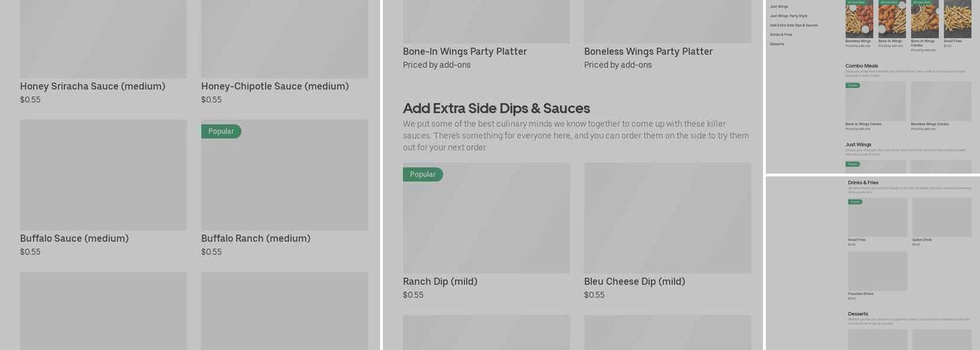This screenshot has width=980, height=350.
Task: Choose the Buffalo Sauce (medium) image
Action: [x=104, y=175]
